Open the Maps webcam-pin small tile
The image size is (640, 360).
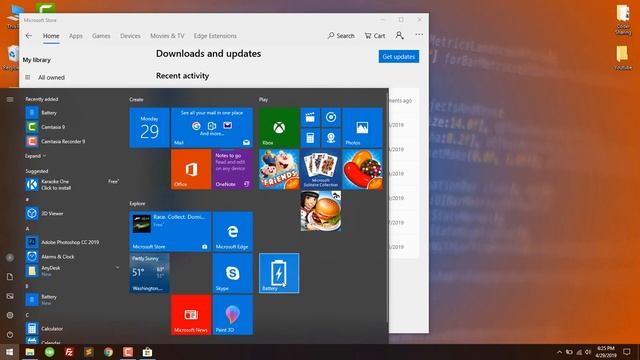331,138
